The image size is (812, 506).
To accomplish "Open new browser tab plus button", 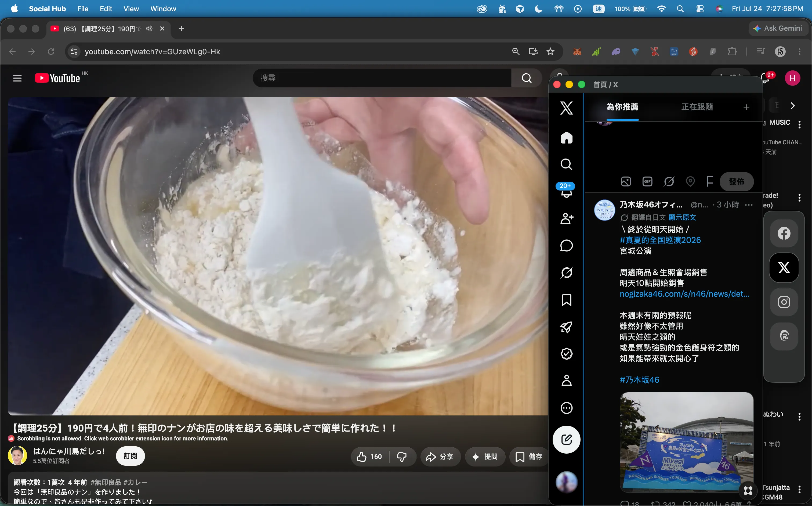I will [181, 29].
